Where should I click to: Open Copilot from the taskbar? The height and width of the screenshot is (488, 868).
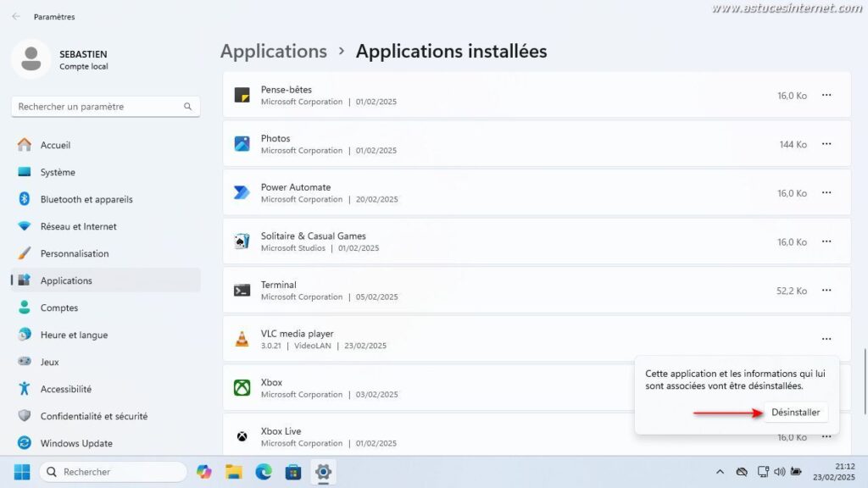203,471
